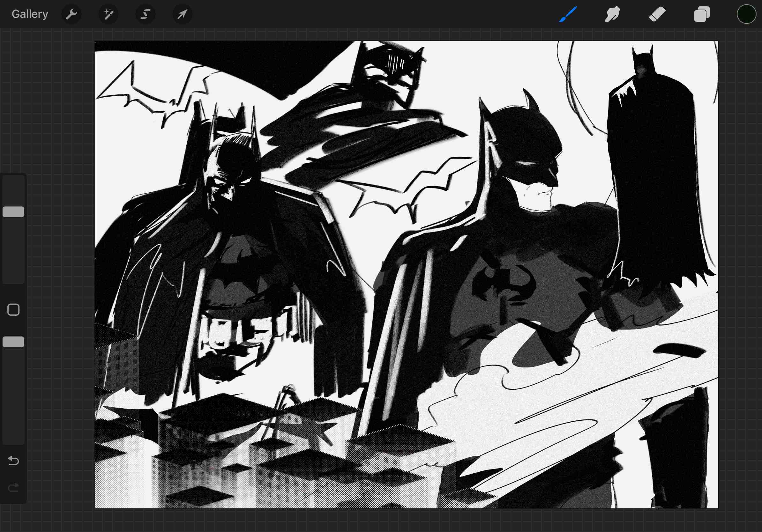Select the Brush paint tool
The height and width of the screenshot is (532, 762).
(568, 14)
